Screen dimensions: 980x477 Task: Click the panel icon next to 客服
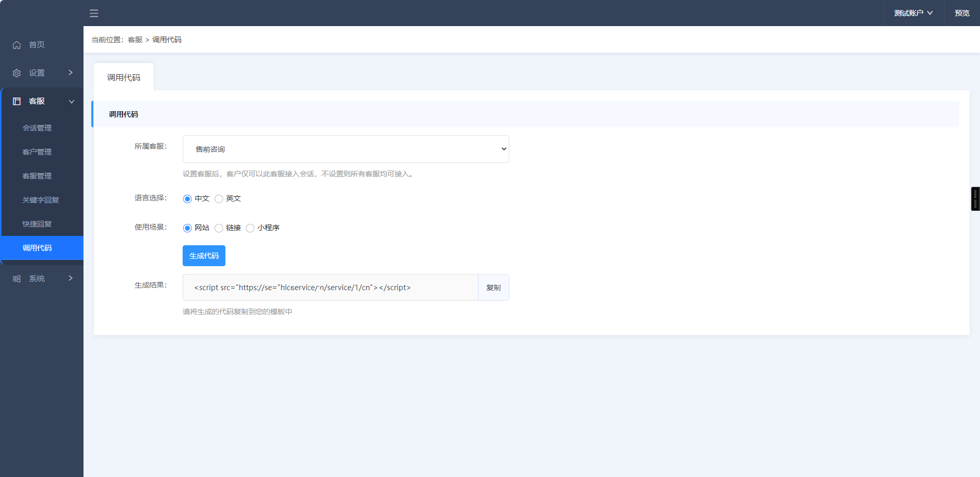[x=16, y=101]
